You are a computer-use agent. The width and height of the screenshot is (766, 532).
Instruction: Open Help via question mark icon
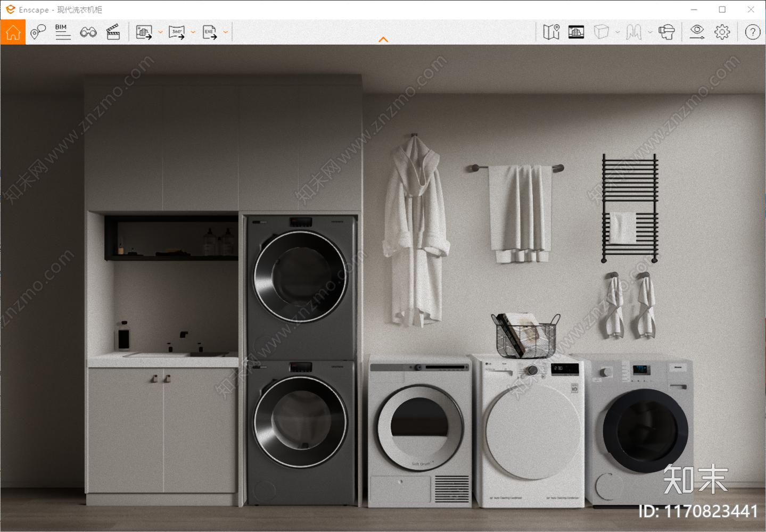click(x=753, y=32)
